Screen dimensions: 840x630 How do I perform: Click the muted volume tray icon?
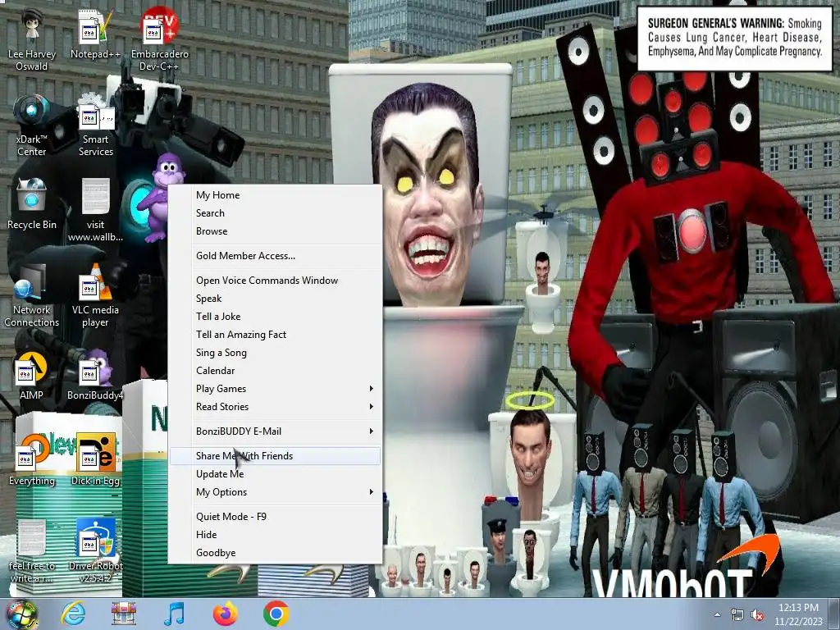pos(757,615)
